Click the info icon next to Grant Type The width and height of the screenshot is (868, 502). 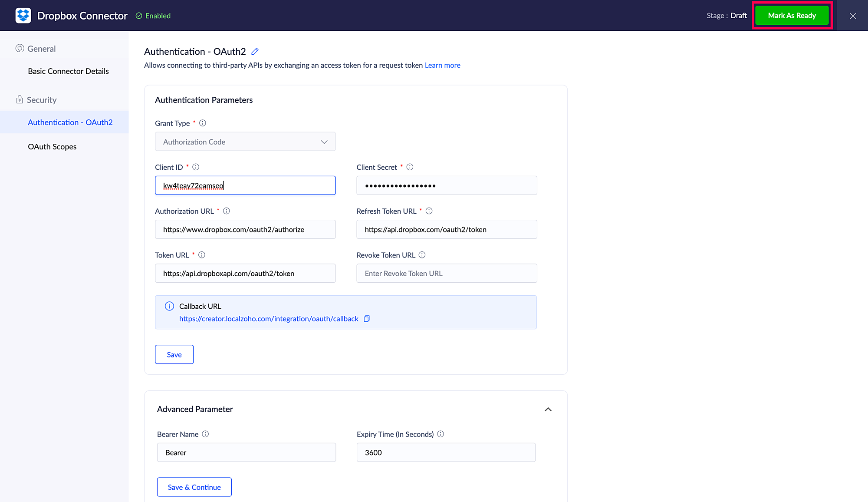(x=203, y=123)
